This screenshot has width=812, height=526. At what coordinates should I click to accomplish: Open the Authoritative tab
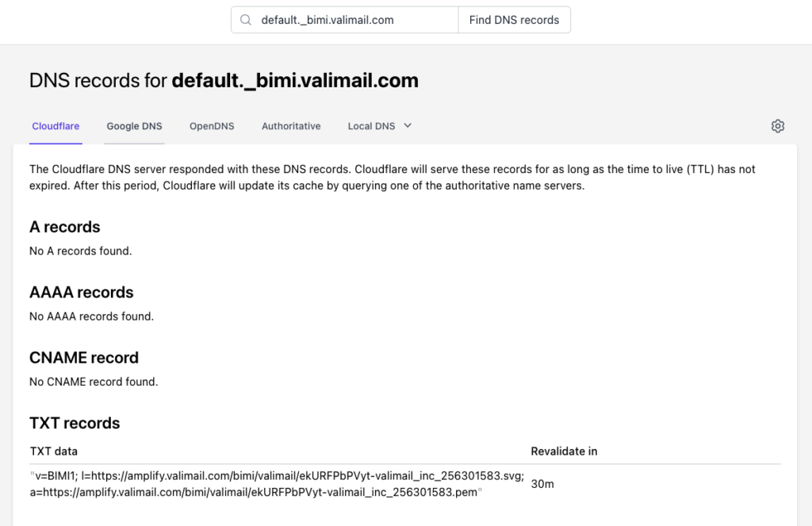pyautogui.click(x=291, y=125)
